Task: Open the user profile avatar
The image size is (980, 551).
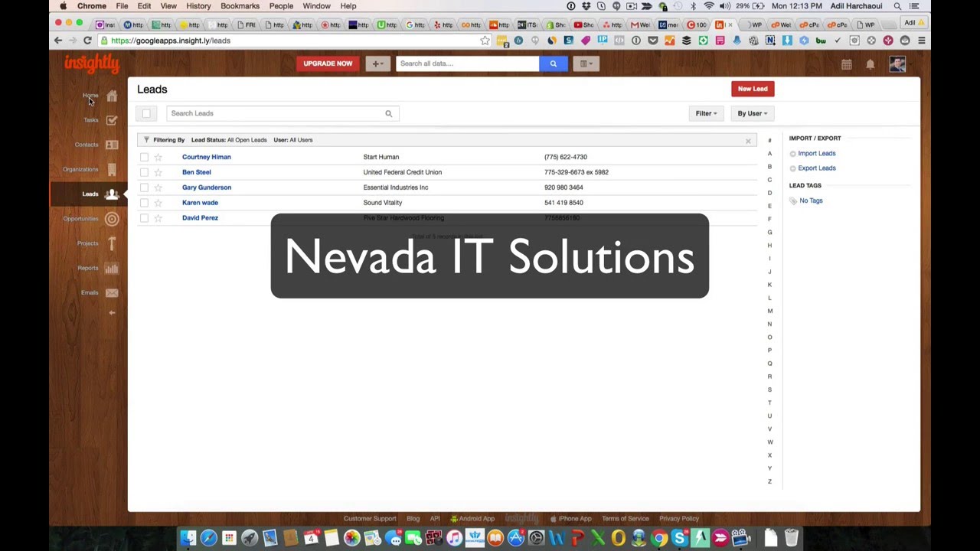Action: 897,64
